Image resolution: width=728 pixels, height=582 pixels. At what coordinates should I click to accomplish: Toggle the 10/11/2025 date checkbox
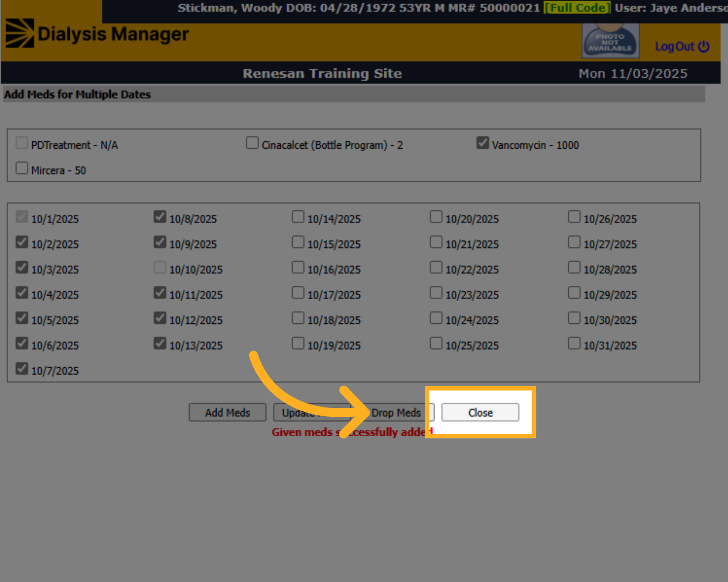(160, 293)
